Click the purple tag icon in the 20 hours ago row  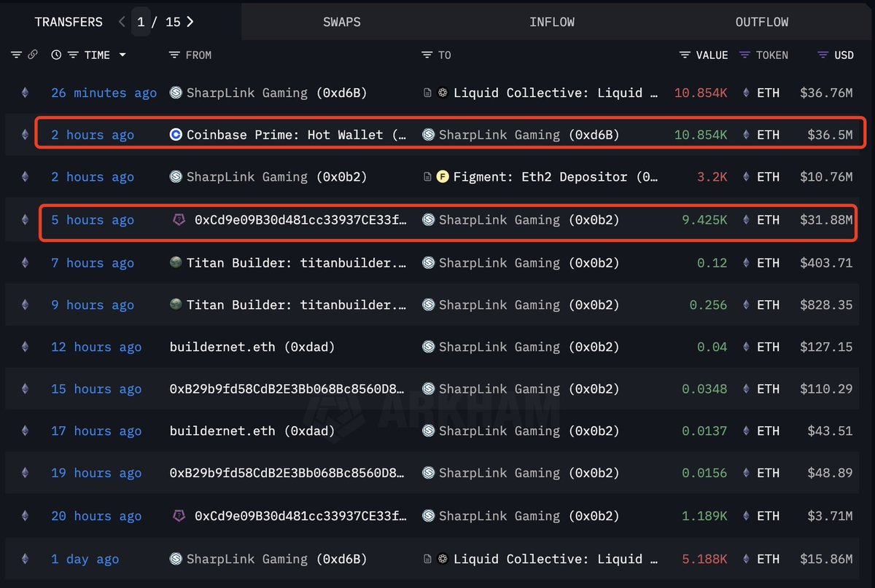tap(178, 516)
